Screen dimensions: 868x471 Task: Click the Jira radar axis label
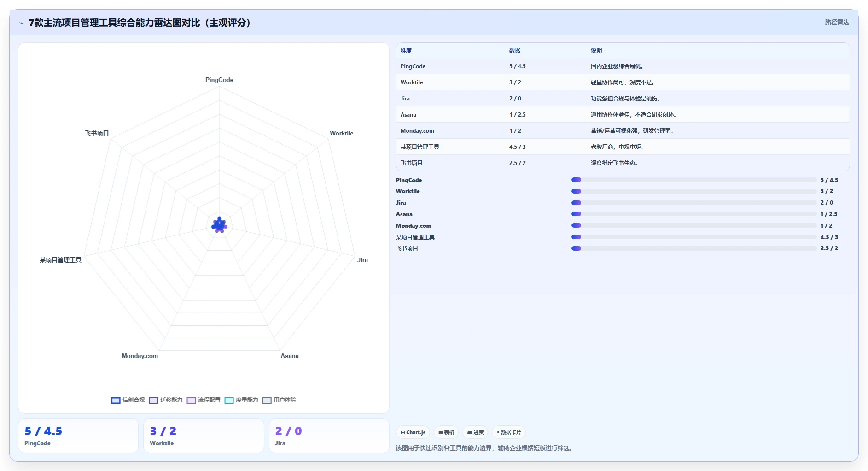tap(363, 260)
